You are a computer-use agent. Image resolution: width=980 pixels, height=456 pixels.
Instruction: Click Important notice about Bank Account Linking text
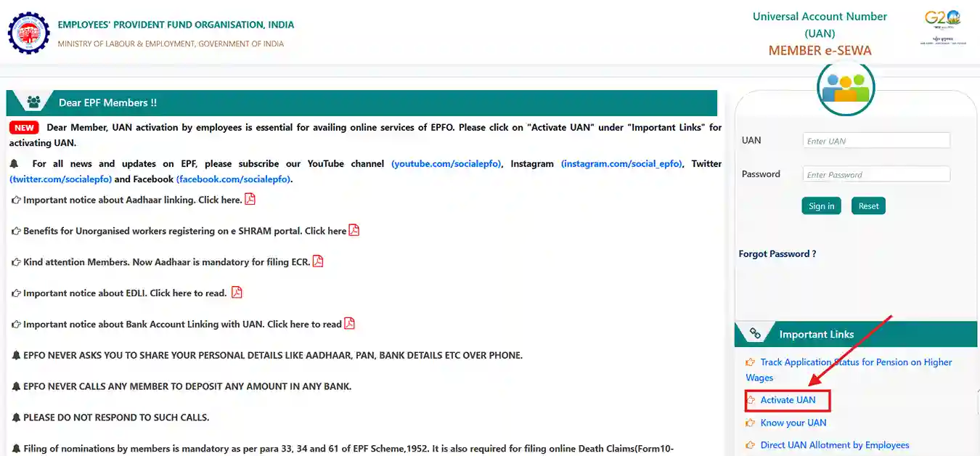182,325
